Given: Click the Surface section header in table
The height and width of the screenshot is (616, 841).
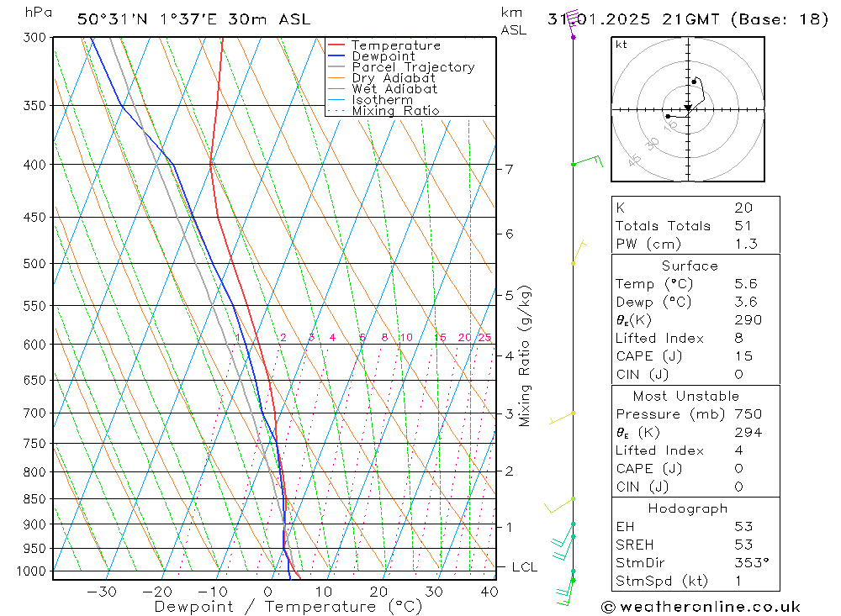Looking at the screenshot, I should coord(690,266).
